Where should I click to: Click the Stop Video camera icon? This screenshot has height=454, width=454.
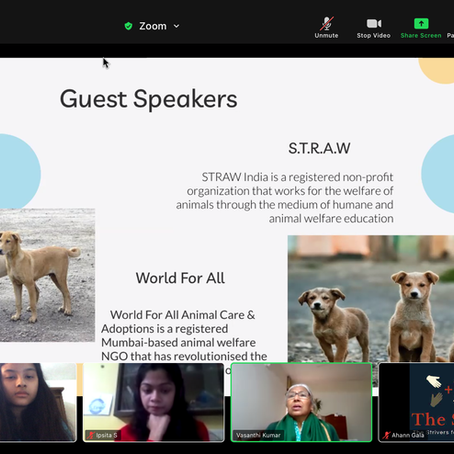point(374,24)
